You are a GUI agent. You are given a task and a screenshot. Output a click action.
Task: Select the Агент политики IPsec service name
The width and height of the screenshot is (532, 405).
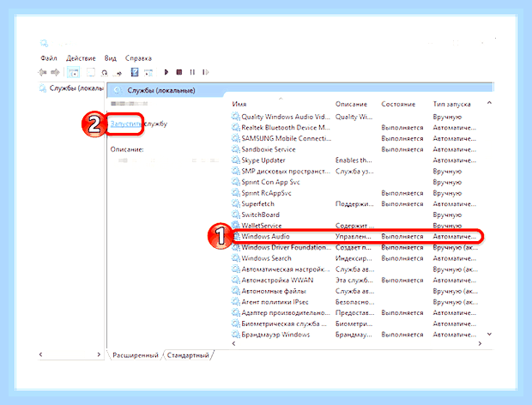[x=275, y=302]
